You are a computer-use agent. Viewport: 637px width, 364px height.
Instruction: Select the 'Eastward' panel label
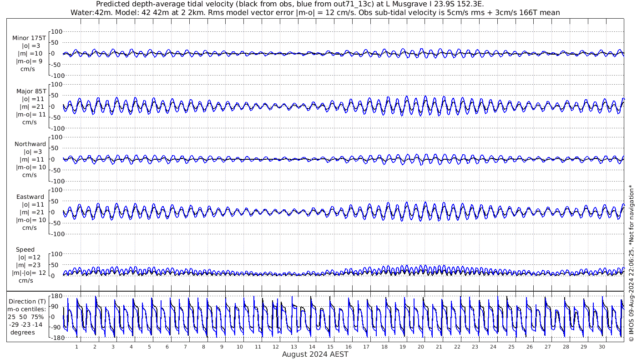30,197
